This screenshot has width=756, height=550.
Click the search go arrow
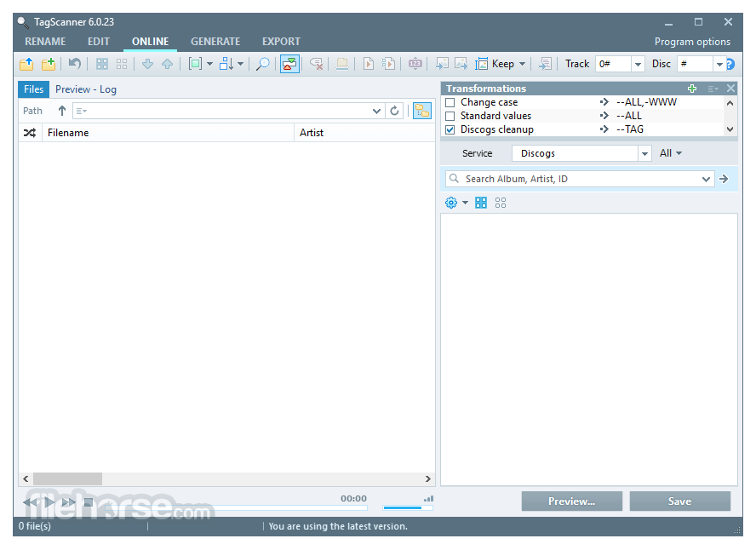(724, 179)
